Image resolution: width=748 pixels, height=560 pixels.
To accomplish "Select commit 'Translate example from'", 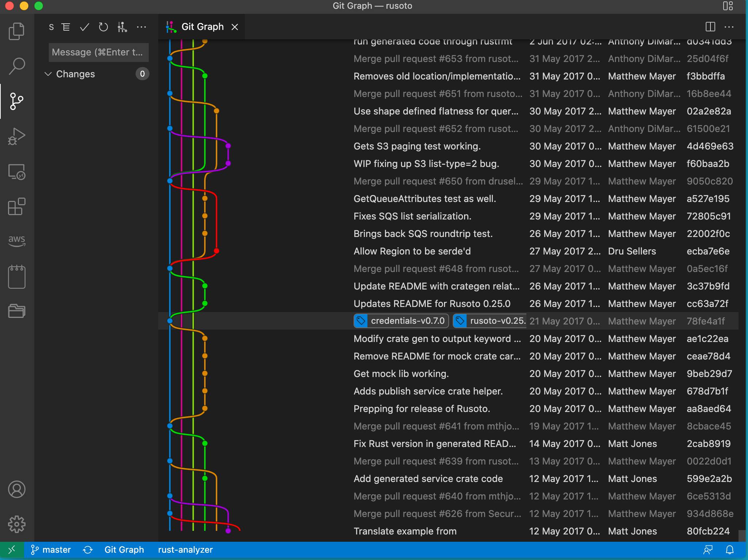I will pyautogui.click(x=405, y=532).
